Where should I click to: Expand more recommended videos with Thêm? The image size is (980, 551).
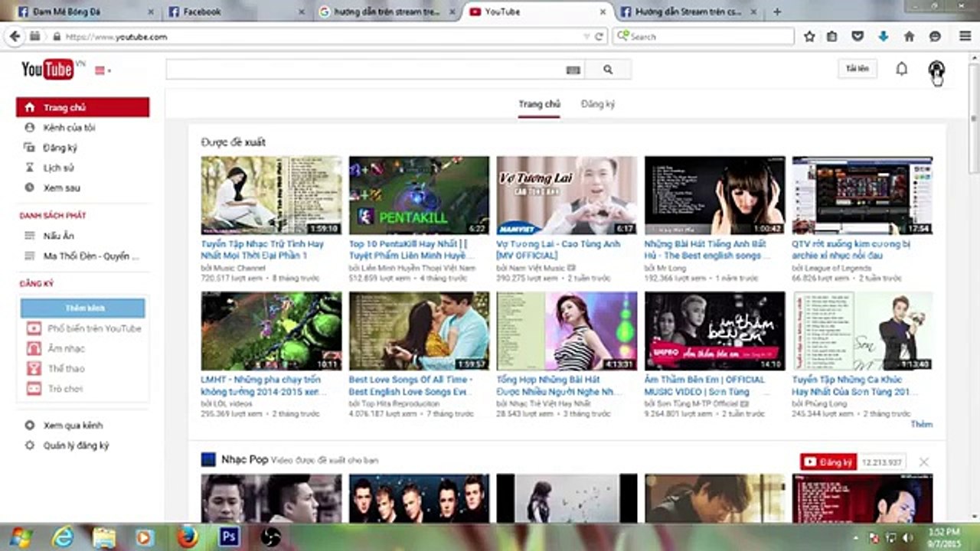click(922, 424)
